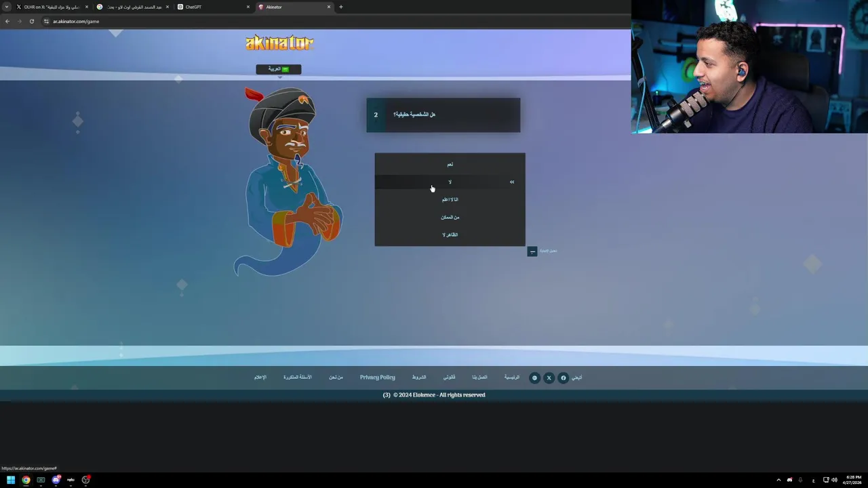
Task: Open the العربية language selector
Action: [x=278, y=69]
